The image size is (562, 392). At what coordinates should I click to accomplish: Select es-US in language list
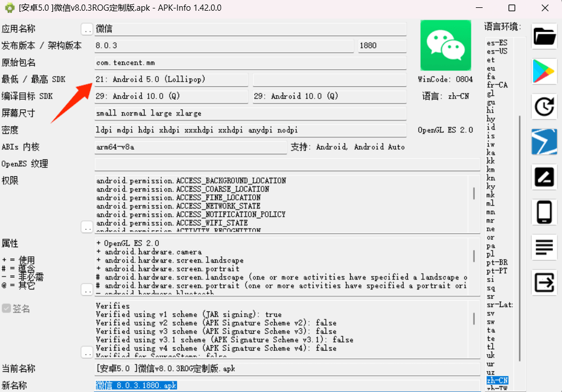pos(497,51)
